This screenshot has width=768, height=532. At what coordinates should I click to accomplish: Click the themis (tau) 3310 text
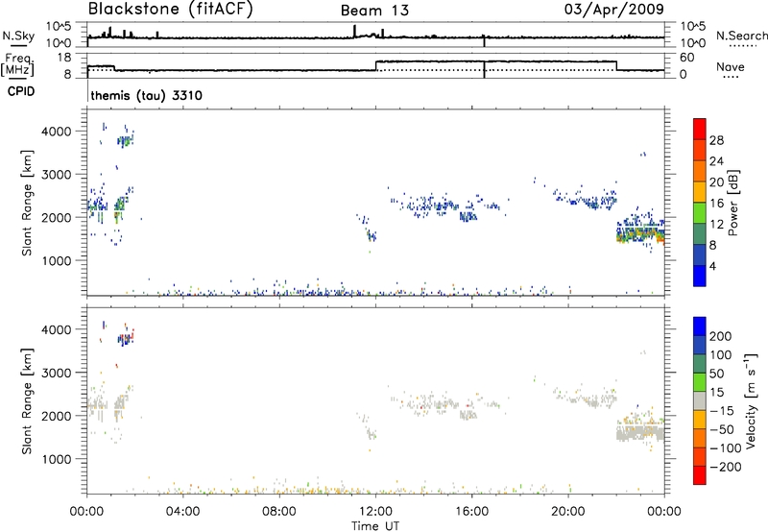click(146, 95)
